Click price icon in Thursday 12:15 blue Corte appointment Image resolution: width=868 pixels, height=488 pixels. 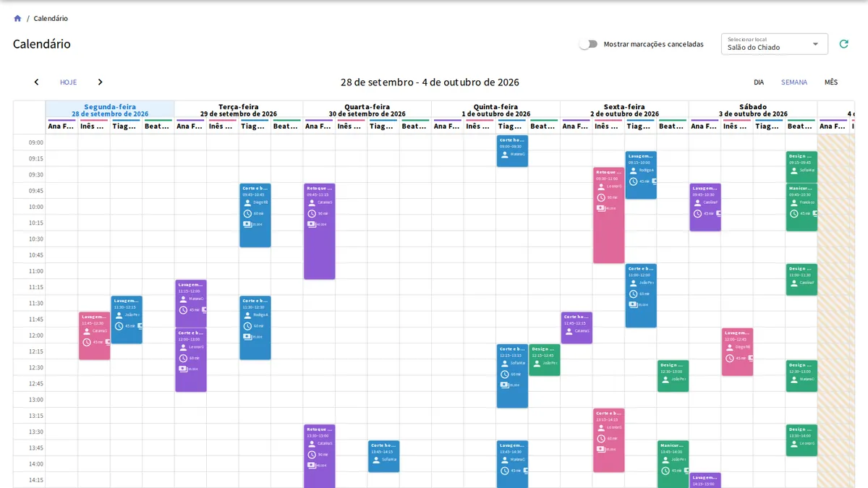click(x=505, y=385)
